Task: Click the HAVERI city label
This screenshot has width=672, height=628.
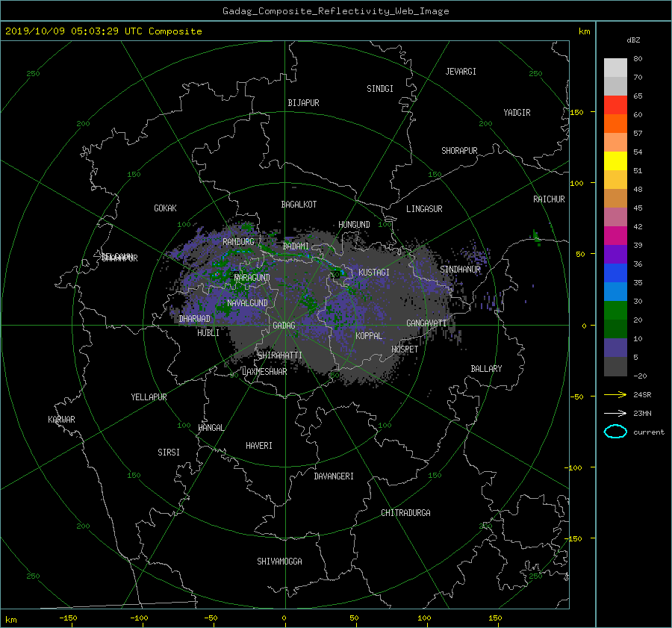Action: 259,446
